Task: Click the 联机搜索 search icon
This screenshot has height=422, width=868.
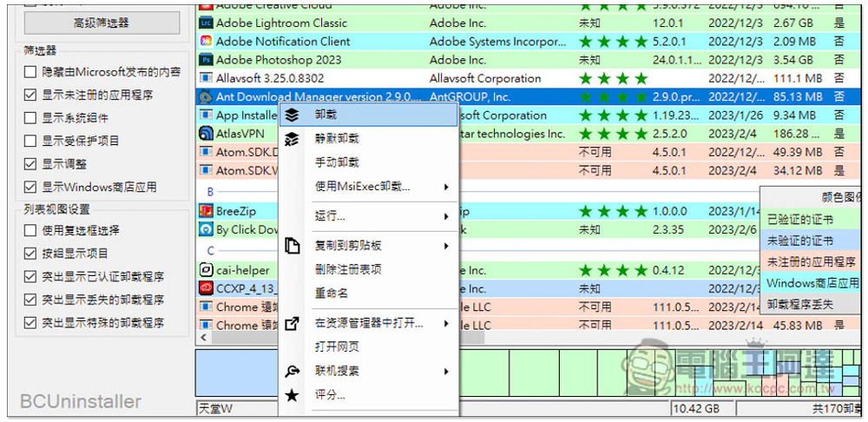Action: [293, 372]
